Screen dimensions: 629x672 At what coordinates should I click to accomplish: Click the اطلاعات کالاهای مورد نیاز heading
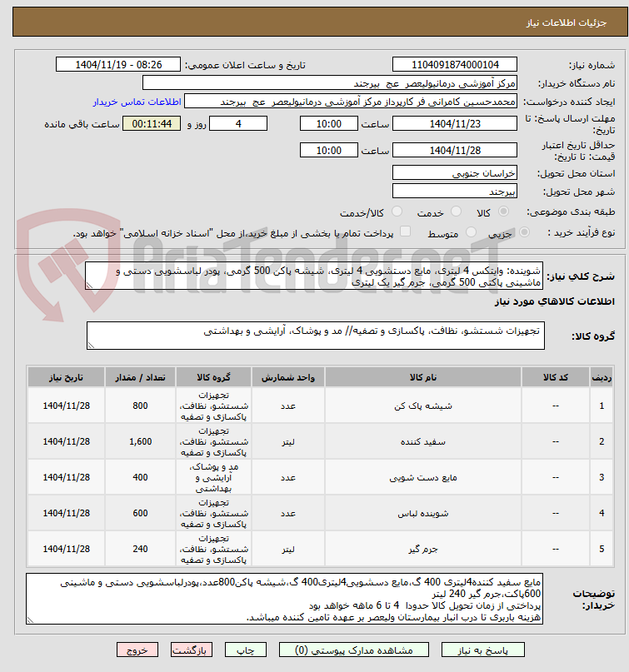[x=555, y=301]
